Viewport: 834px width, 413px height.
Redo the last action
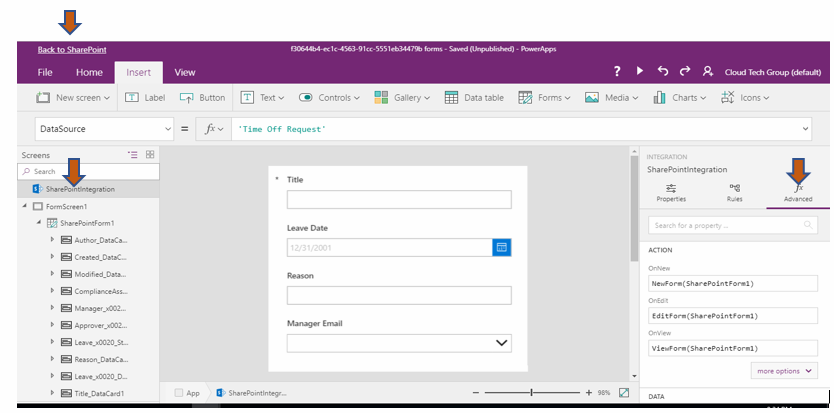[x=685, y=71]
